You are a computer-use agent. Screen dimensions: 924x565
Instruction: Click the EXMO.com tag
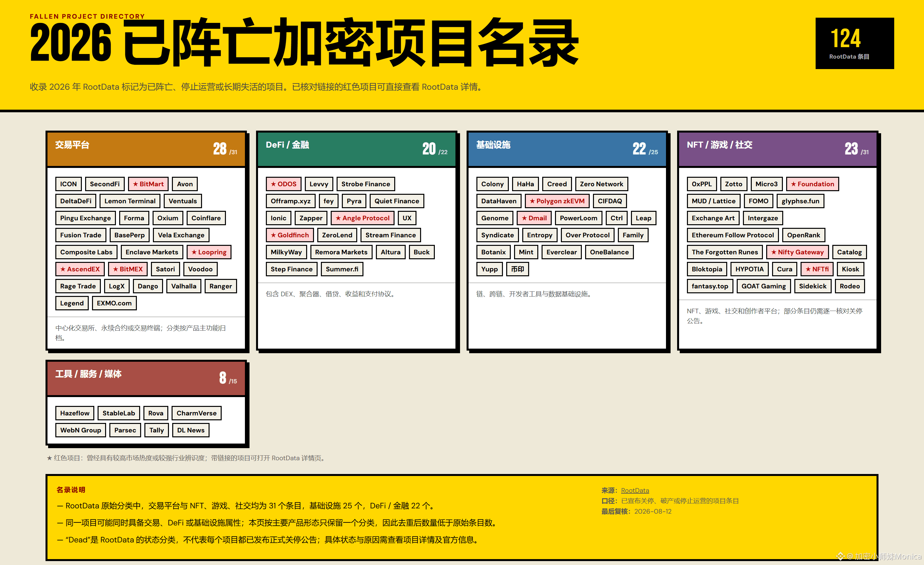tap(114, 303)
